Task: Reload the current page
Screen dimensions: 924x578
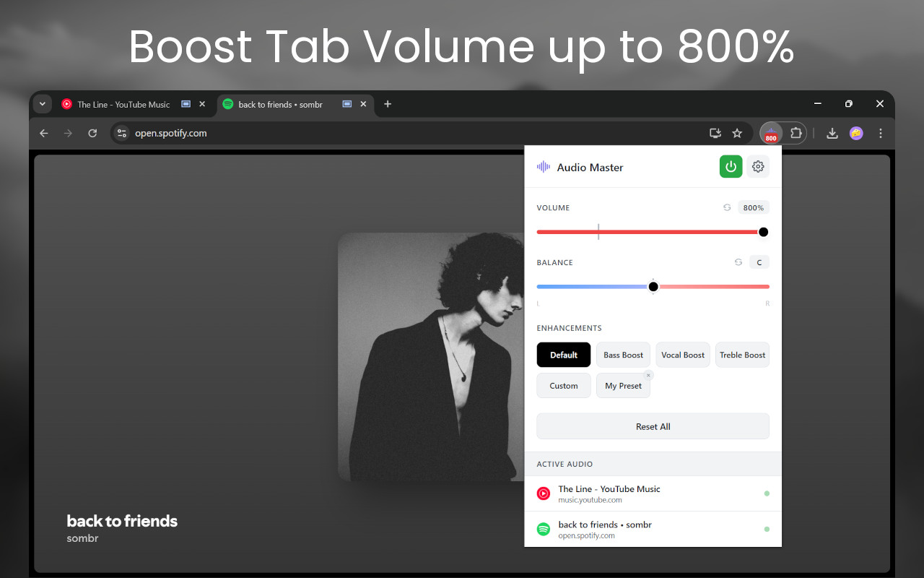Action: 92,133
